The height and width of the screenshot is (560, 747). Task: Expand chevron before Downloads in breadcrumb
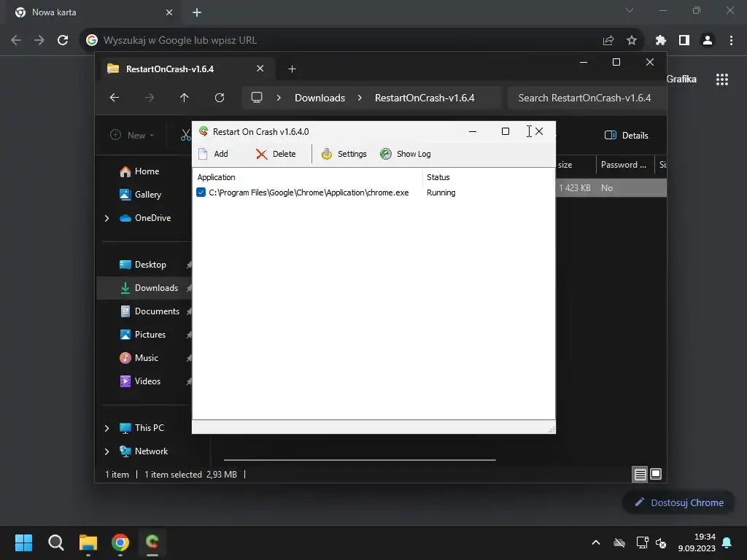click(x=279, y=98)
